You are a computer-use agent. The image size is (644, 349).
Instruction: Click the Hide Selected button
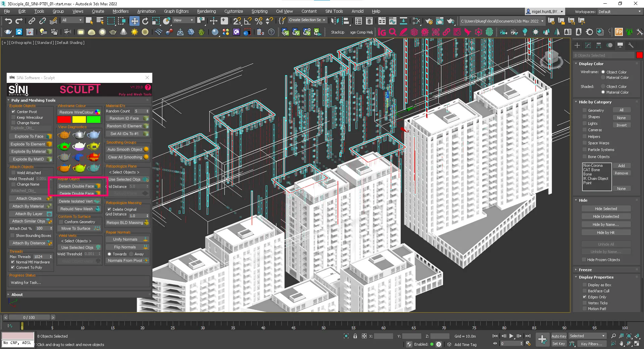point(606,209)
